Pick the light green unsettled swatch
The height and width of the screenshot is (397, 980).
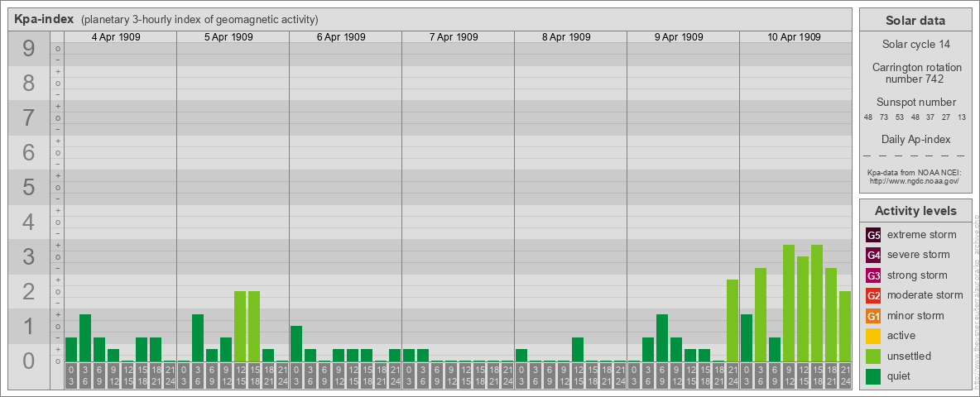click(873, 356)
